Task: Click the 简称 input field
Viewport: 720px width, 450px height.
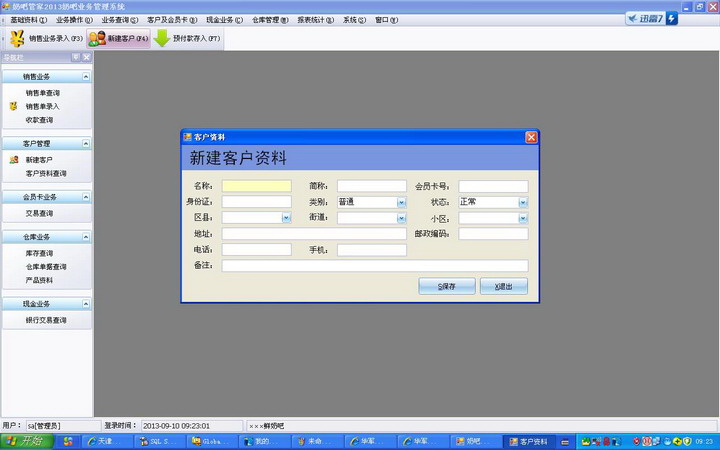Action: (x=372, y=186)
